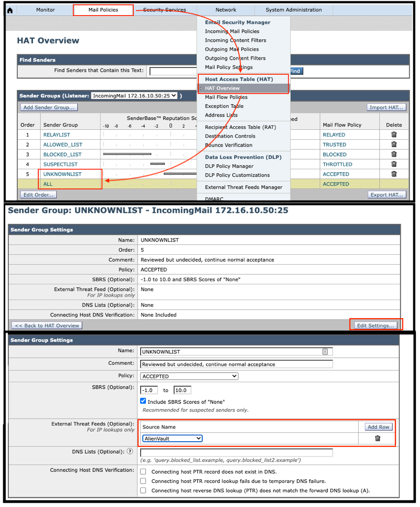Viewport: 420px width, 507px height.
Task: Select Incoming Content Filters menu item
Action: [x=236, y=40]
